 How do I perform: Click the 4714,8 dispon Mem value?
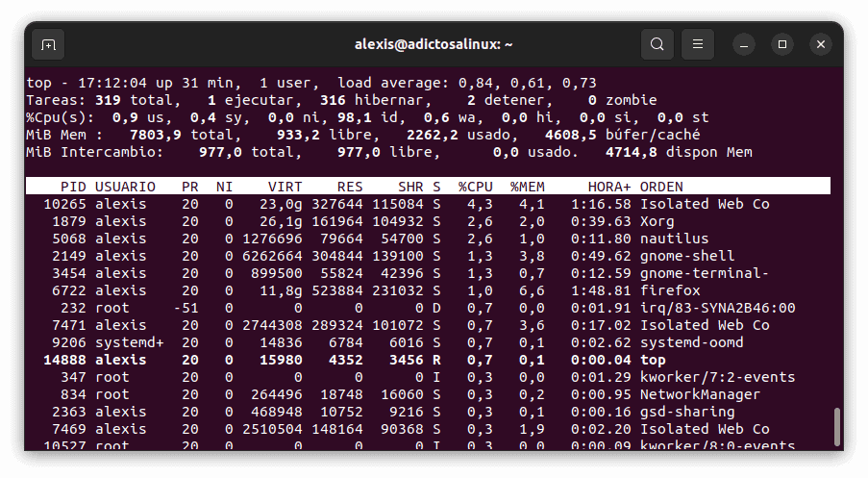click(x=632, y=152)
